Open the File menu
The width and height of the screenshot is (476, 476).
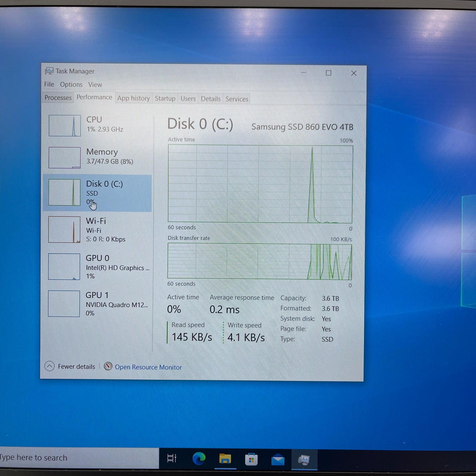point(49,84)
